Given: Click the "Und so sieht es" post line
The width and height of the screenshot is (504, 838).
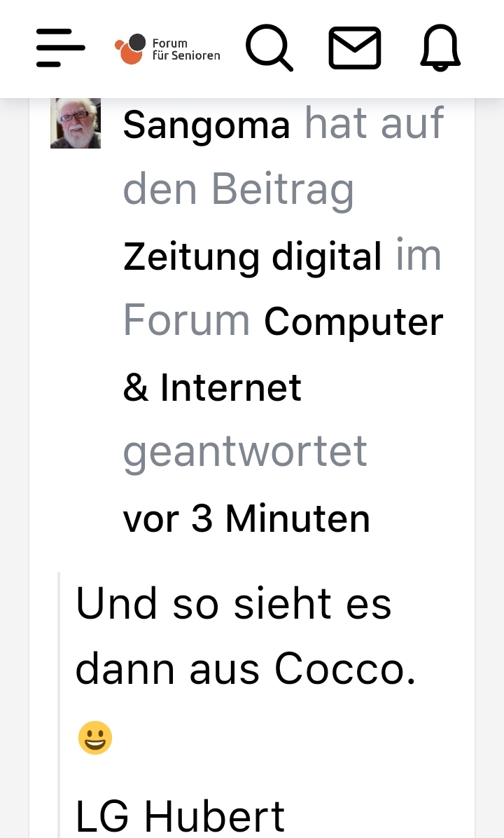Looking at the screenshot, I should coord(233,603).
